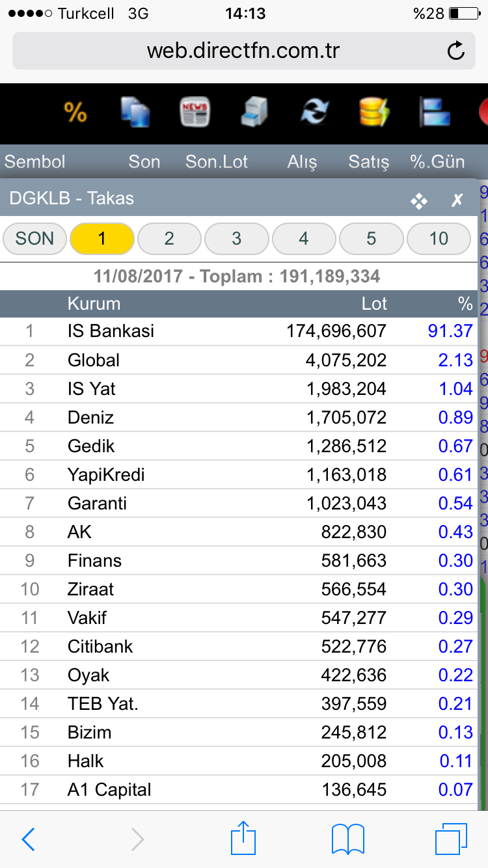Select the 4 day period tab
Screen dimensions: 488x868
[x=304, y=239]
